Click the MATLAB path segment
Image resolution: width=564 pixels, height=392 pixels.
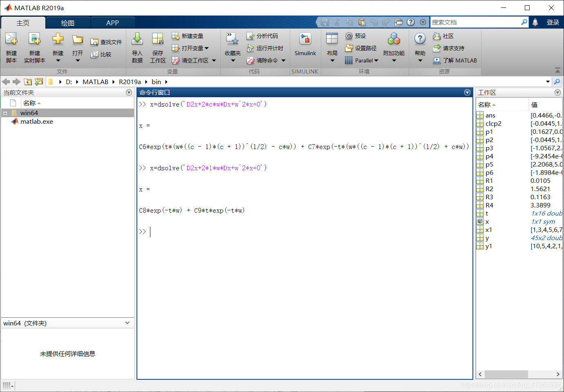tap(96, 82)
